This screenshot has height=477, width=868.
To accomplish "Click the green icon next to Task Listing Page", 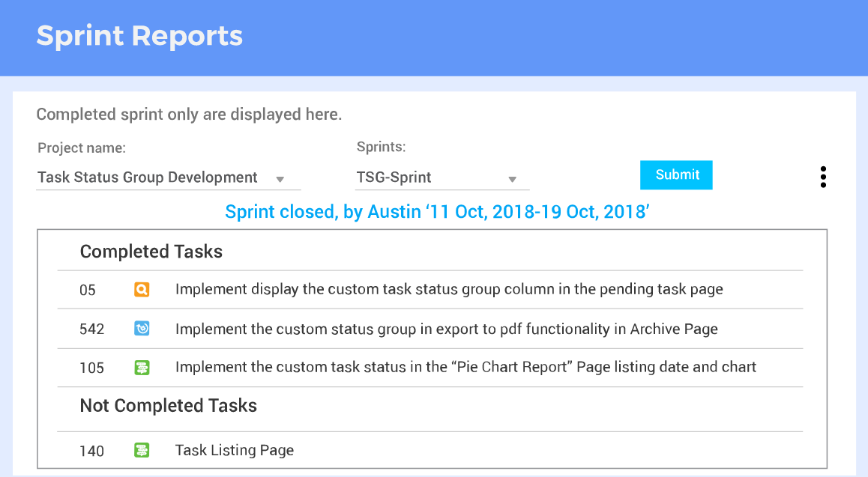I will (142, 451).
